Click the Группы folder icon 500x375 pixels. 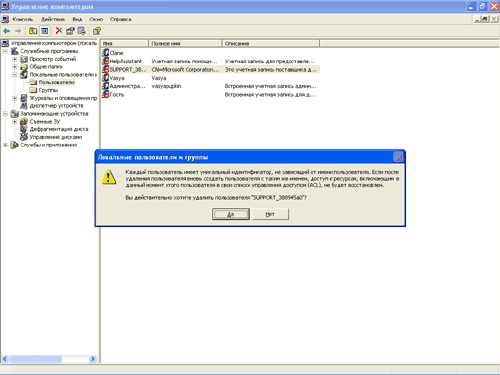point(33,90)
